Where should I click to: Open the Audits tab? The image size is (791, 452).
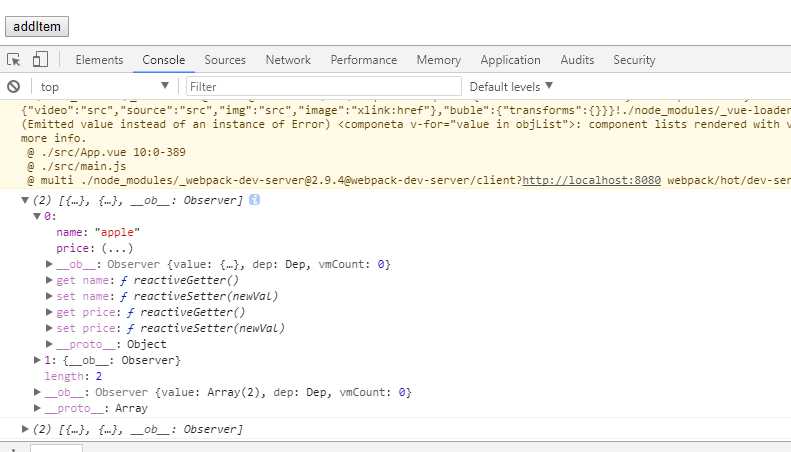pos(577,60)
